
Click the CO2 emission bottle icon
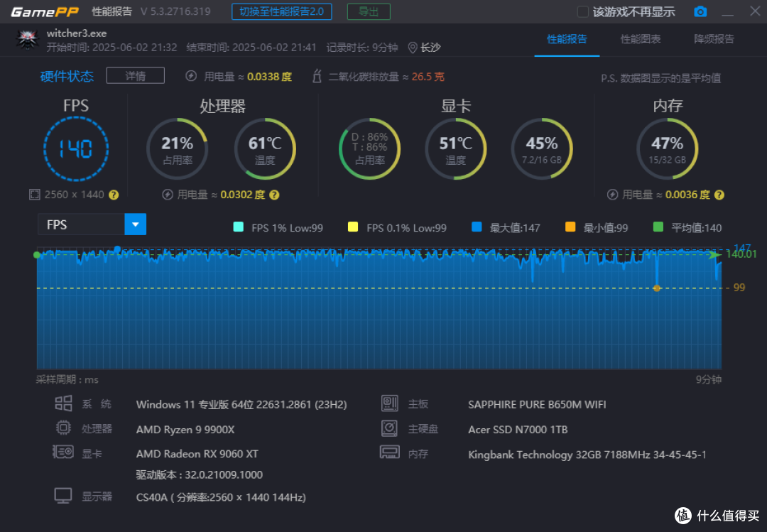(x=317, y=76)
